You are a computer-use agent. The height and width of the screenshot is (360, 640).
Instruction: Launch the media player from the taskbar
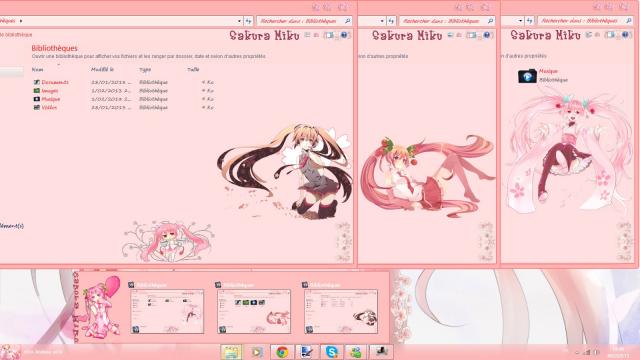pyautogui.click(x=256, y=352)
